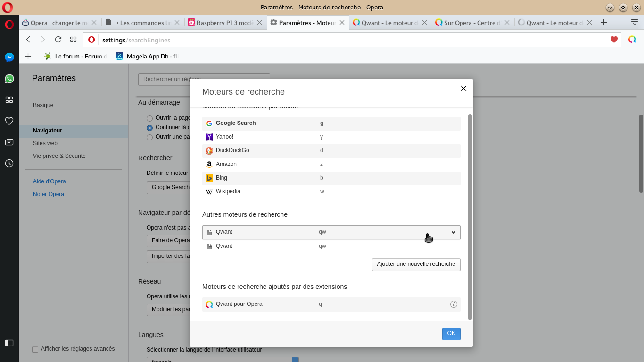Select the Google Search engine row

point(331,123)
